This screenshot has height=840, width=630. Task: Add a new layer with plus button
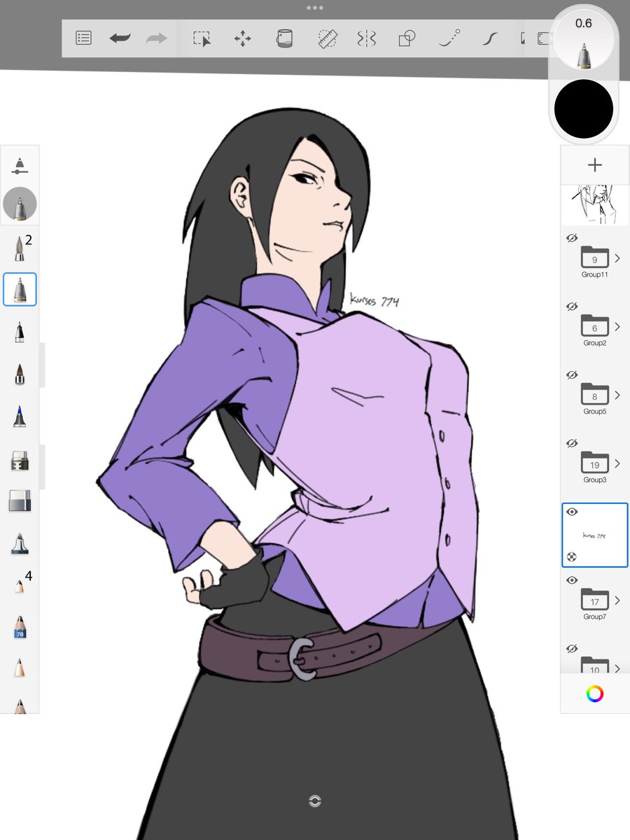pos(595,165)
